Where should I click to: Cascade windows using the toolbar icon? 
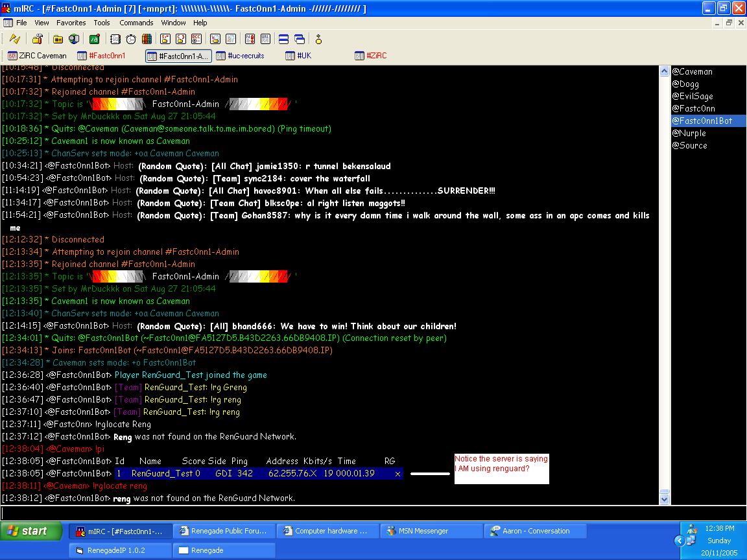300,39
